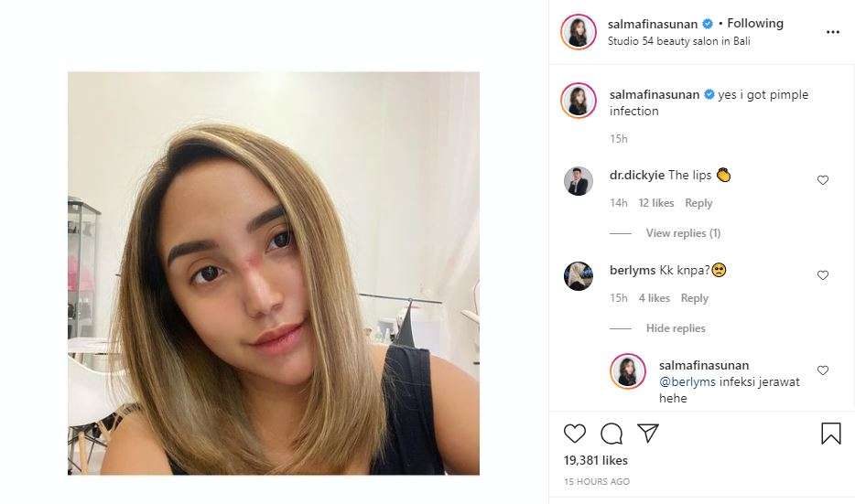Like berlyms' comment with heart
This screenshot has width=855, height=504.
coord(823,275)
